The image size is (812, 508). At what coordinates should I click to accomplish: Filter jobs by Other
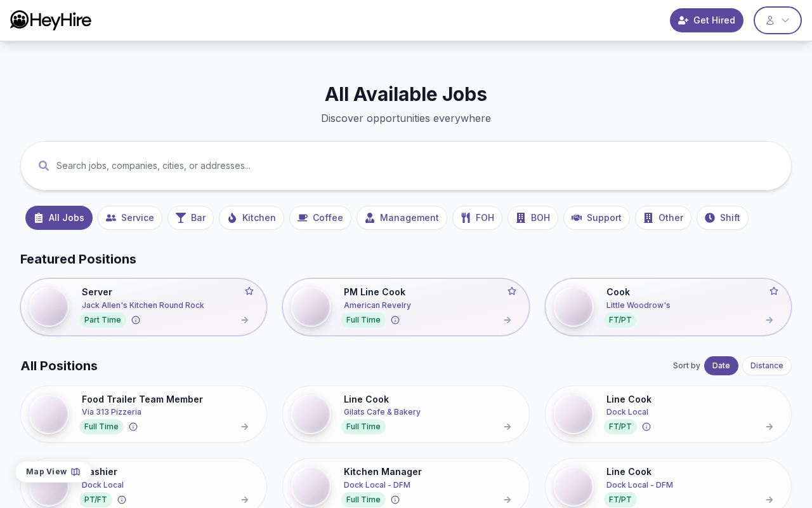(x=663, y=218)
